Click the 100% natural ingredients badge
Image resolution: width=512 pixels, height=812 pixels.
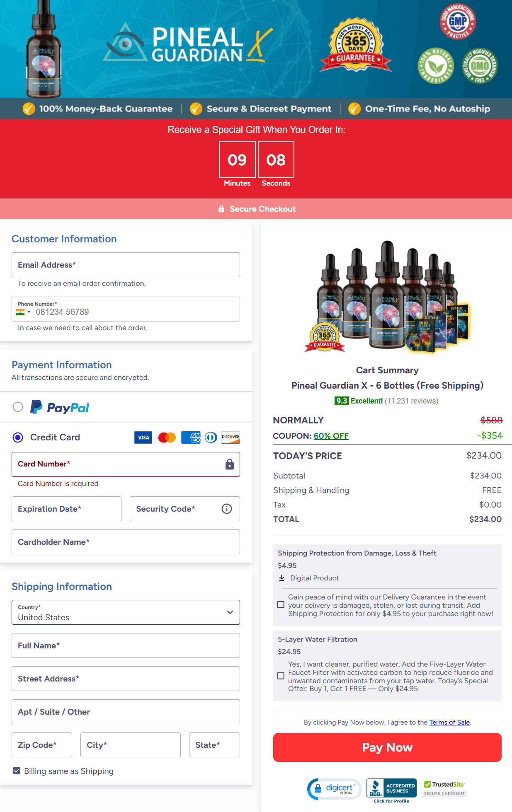click(436, 65)
